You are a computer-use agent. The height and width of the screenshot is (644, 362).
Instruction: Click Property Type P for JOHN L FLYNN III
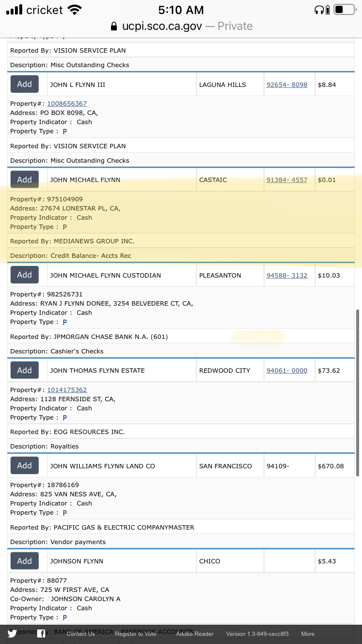65,131
